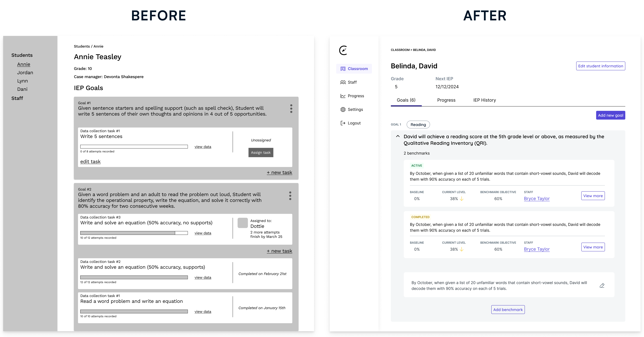Open three-dot menu for Goal #2
The width and height of the screenshot is (644, 337).
pyautogui.click(x=290, y=196)
